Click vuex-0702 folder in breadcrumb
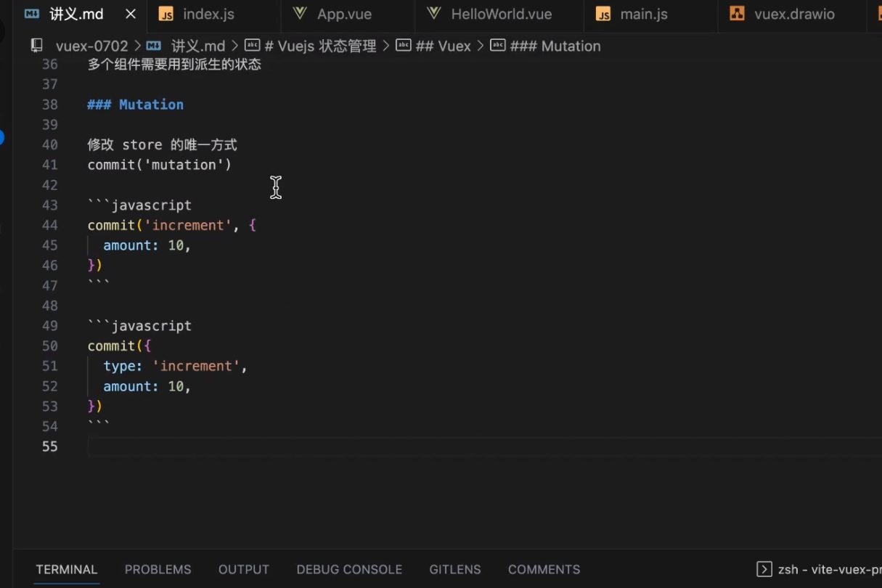The height and width of the screenshot is (588, 882). 91,46
